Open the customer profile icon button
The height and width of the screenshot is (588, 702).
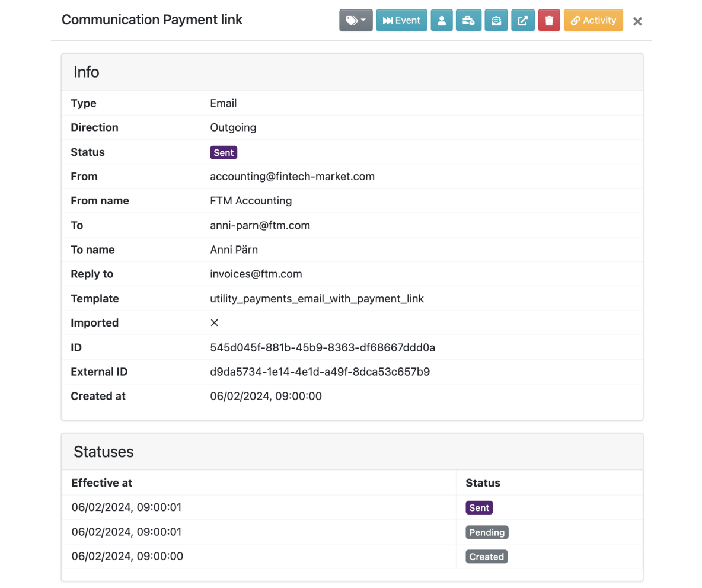coord(442,20)
